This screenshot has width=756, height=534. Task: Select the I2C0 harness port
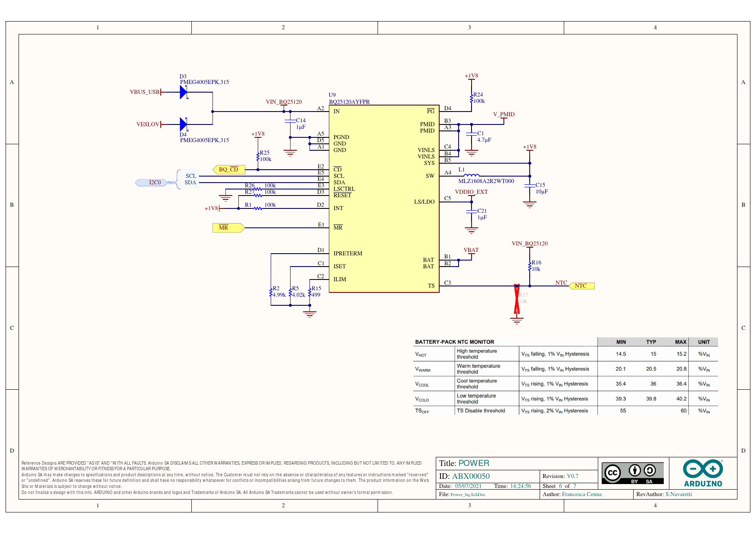coord(154,183)
